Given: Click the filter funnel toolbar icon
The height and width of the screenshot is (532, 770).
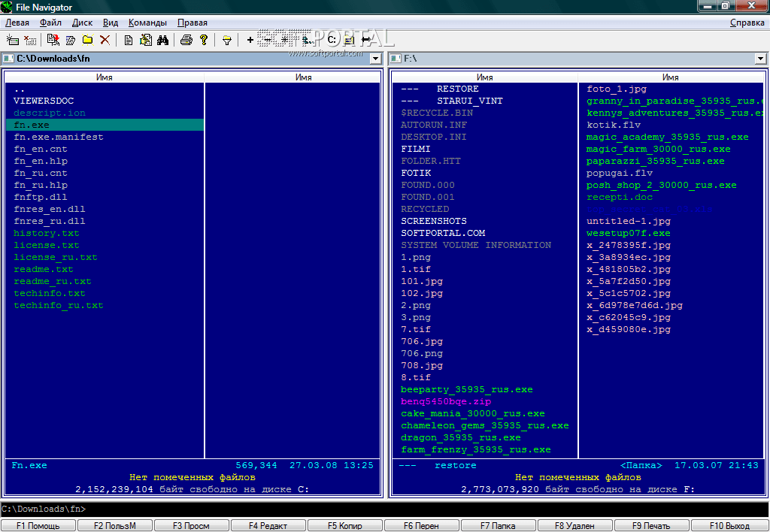Looking at the screenshot, I should (226, 40).
